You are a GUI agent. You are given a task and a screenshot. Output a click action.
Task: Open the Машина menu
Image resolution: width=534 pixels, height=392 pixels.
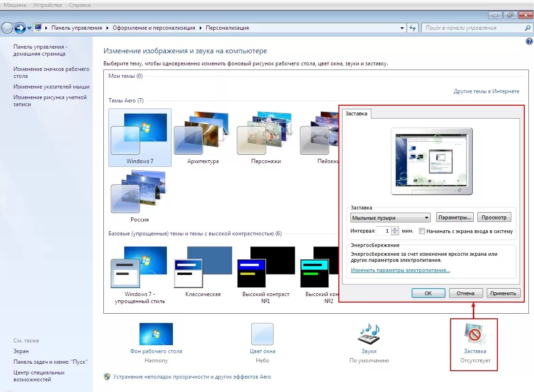[x=15, y=5]
